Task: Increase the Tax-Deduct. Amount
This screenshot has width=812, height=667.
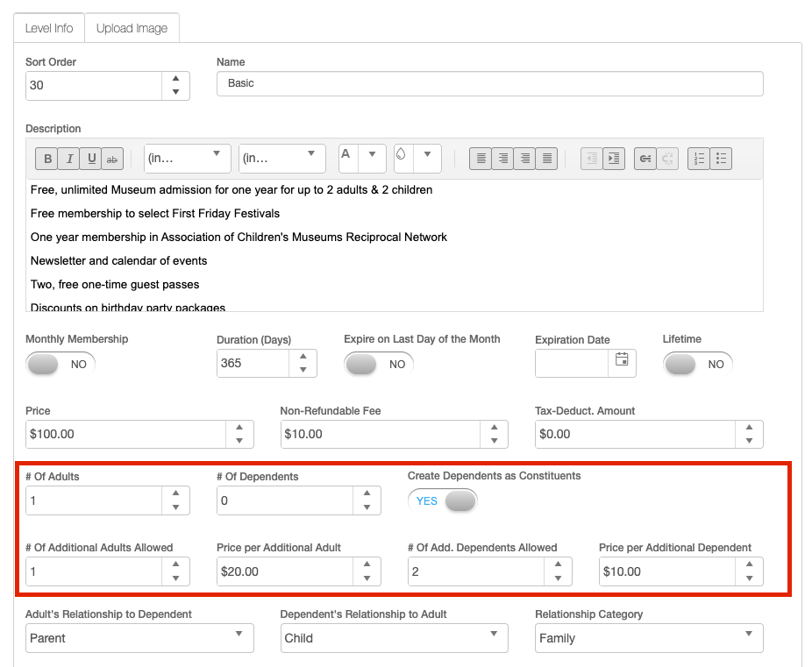Action: pos(750,428)
